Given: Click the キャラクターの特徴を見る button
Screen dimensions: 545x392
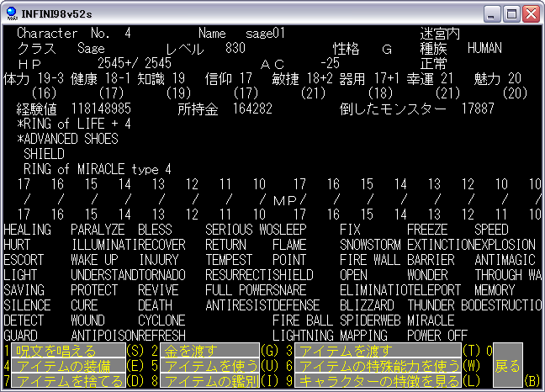Looking at the screenshot, I should [x=378, y=380].
